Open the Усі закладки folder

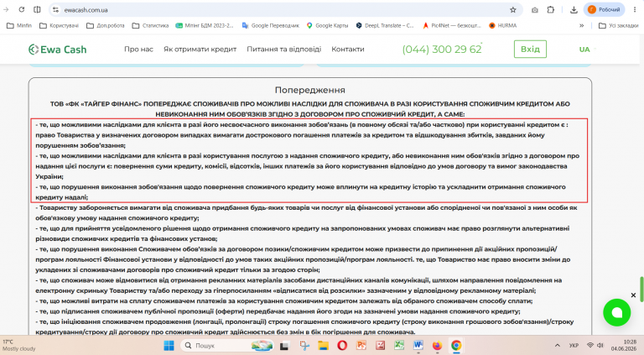point(619,25)
